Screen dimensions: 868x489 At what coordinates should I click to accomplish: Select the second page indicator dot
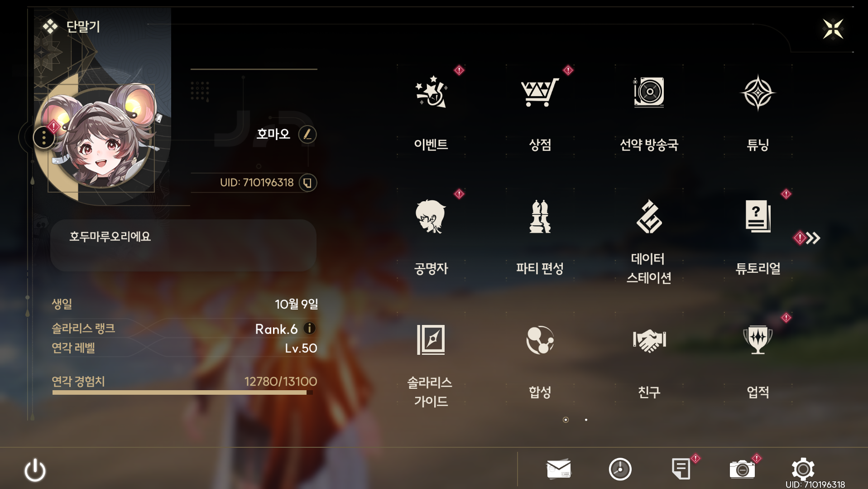pyautogui.click(x=586, y=420)
